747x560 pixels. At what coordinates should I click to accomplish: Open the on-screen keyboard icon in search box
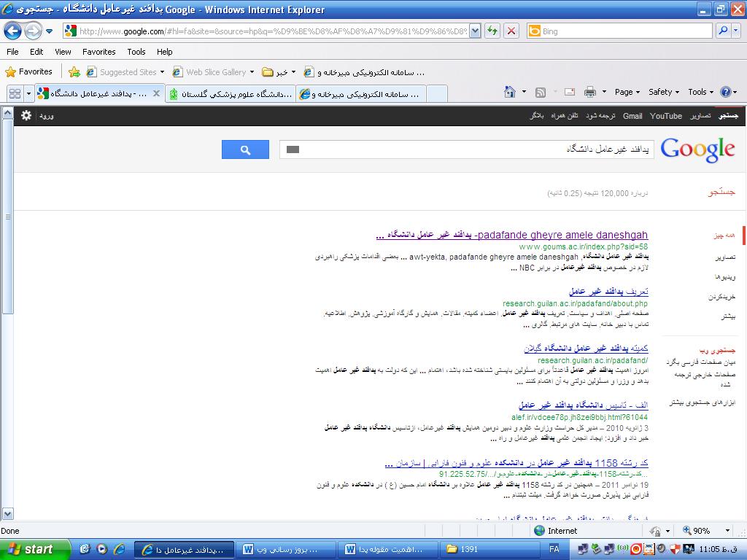[x=293, y=149]
